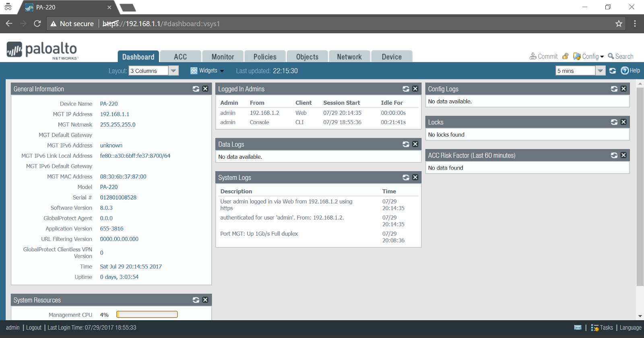Screen dimensions: 644x338
Task: Close the System Logs widget
Action: coord(415,177)
